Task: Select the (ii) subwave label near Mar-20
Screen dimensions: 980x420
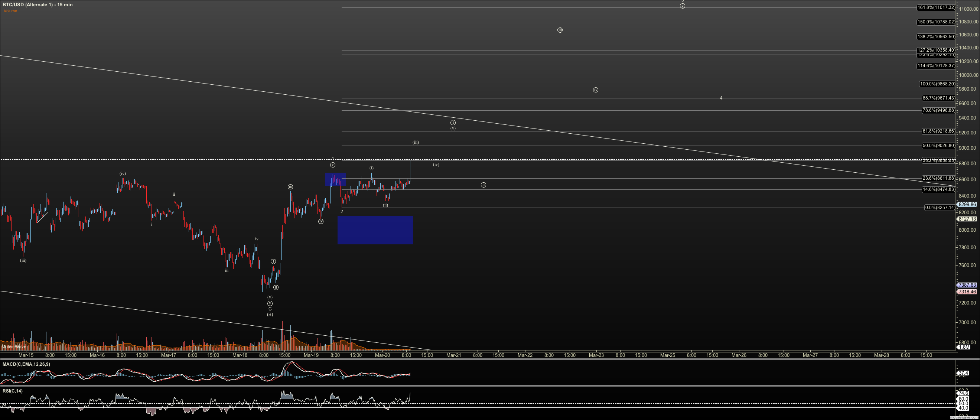Action: click(x=385, y=205)
